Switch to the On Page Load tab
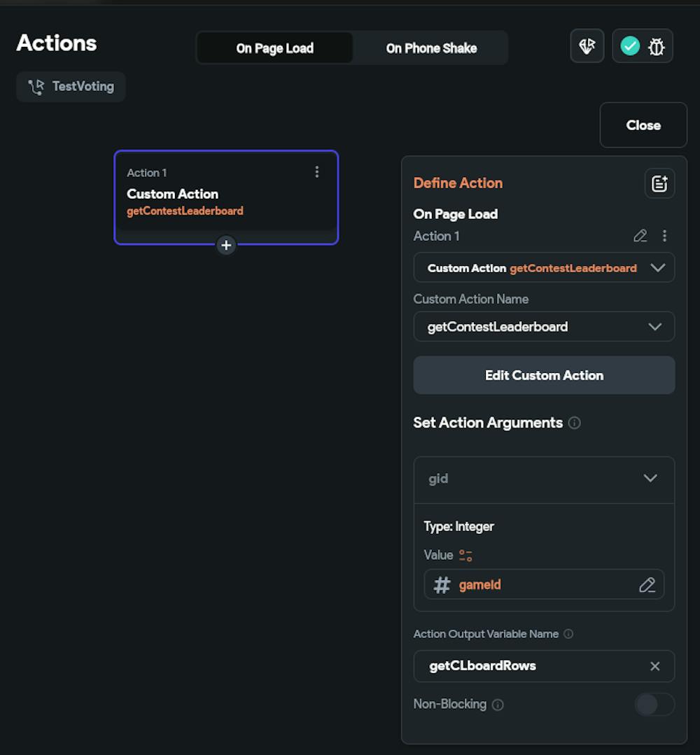Viewport: 700px width, 755px height. (275, 48)
